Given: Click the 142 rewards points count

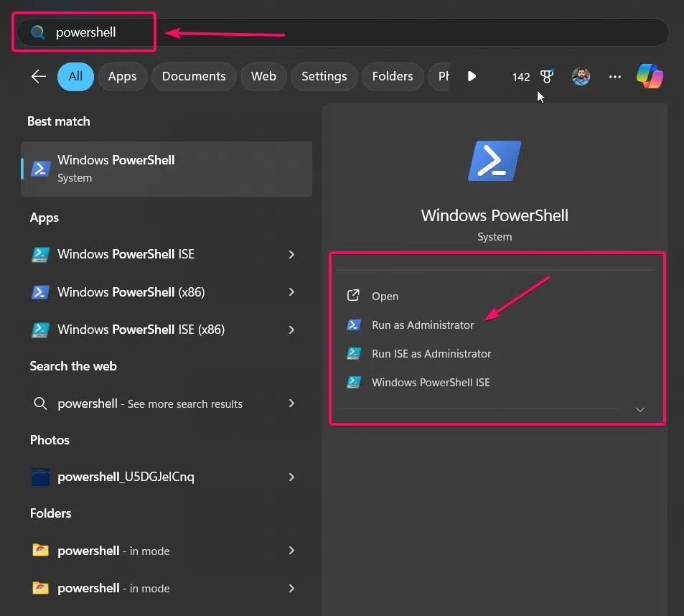Looking at the screenshot, I should (x=521, y=78).
